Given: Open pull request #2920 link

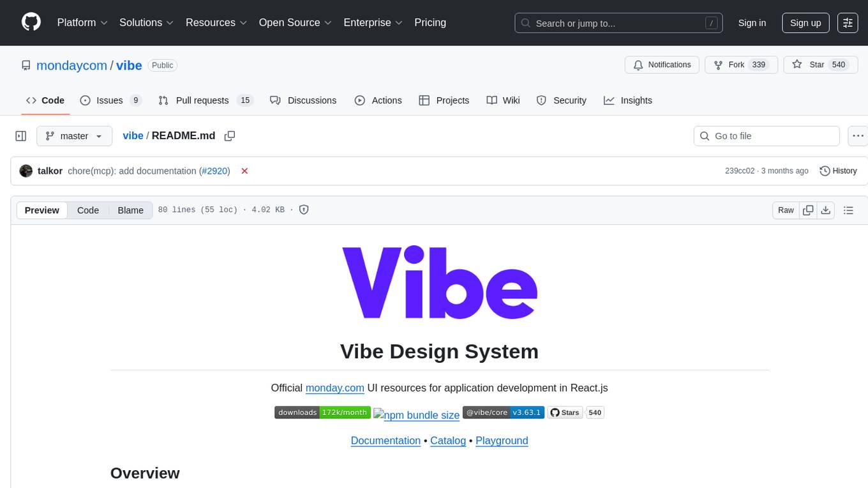Looking at the screenshot, I should [x=214, y=171].
